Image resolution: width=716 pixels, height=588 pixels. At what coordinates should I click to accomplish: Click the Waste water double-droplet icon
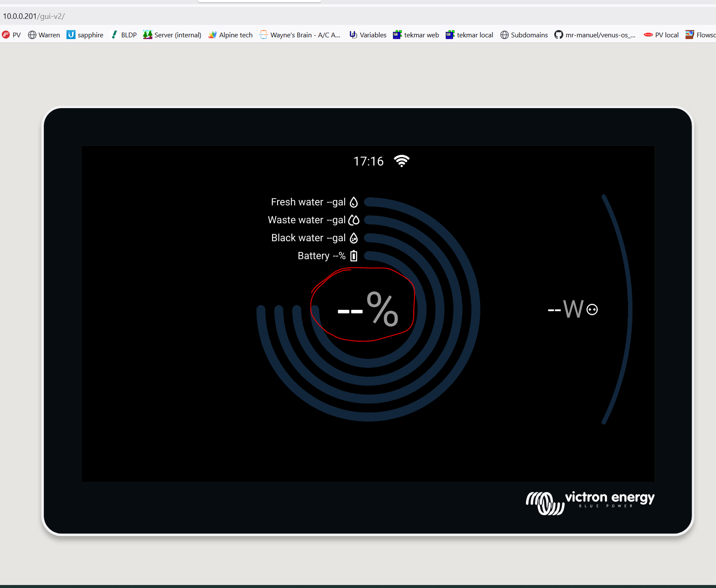(354, 220)
